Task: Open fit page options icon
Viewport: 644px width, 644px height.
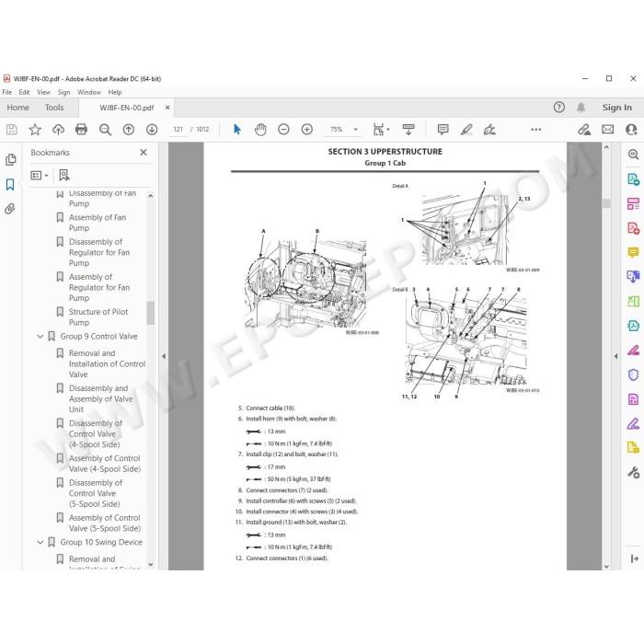Action: pos(380,130)
